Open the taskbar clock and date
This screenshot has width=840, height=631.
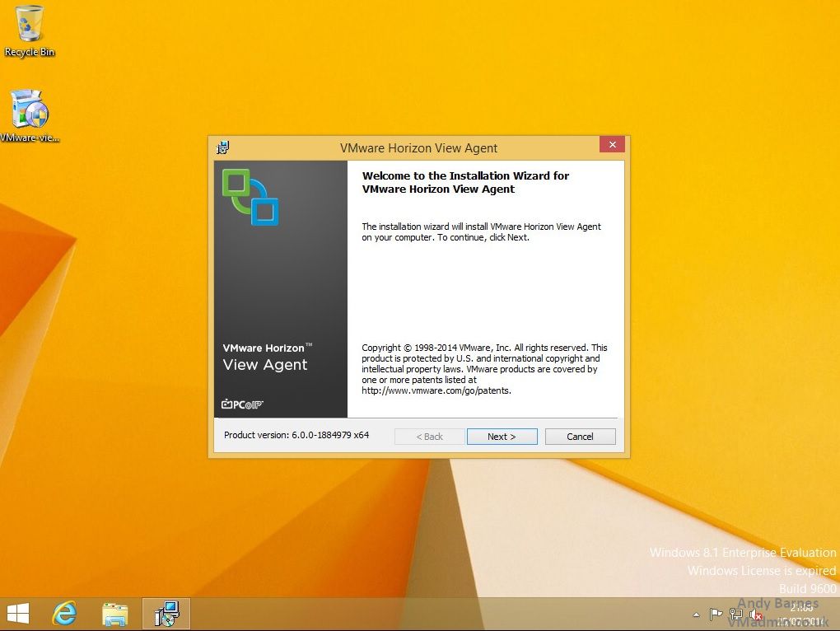click(x=801, y=615)
